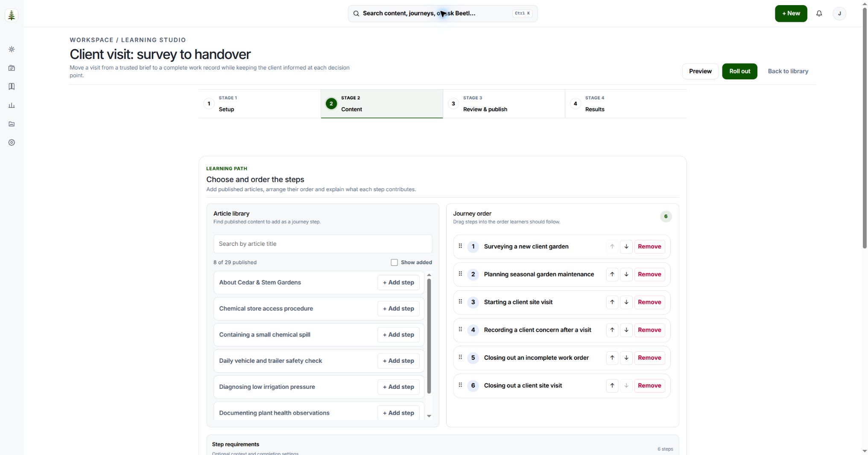Image resolution: width=868 pixels, height=455 pixels.
Task: Remove 'Closing out a client site visit' step
Action: pos(649,385)
